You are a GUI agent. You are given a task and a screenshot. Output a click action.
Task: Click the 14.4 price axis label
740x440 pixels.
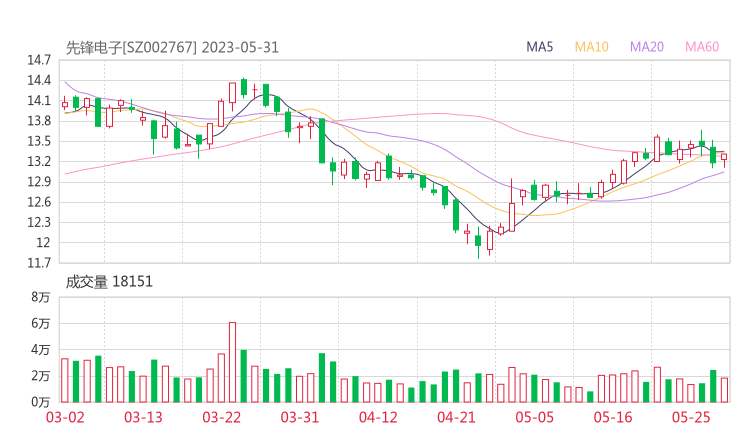coord(39,80)
